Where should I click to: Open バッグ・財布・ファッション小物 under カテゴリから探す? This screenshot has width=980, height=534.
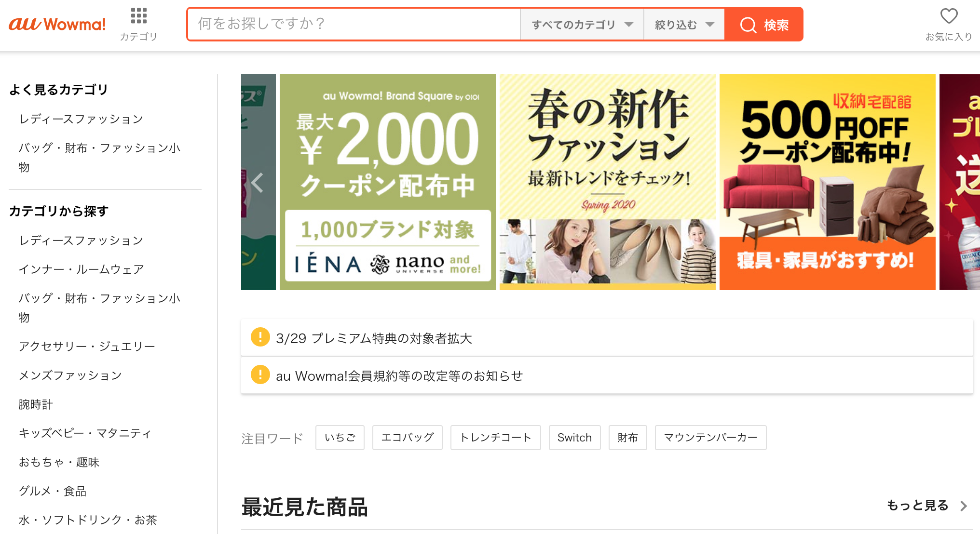click(100, 308)
